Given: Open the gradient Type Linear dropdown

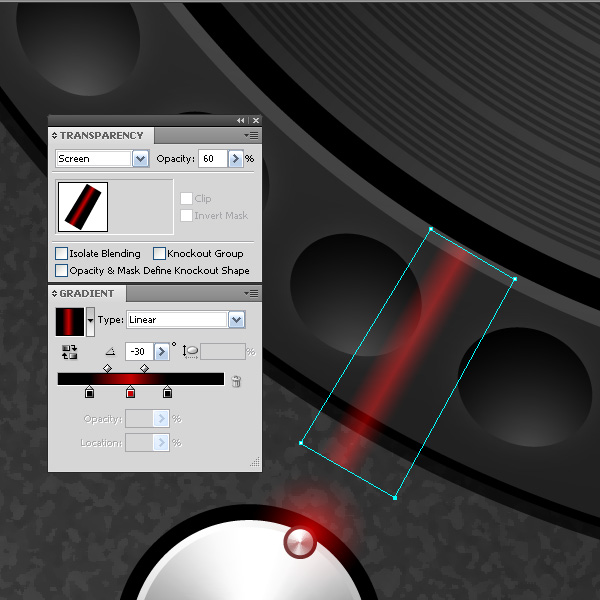Looking at the screenshot, I should 236,320.
